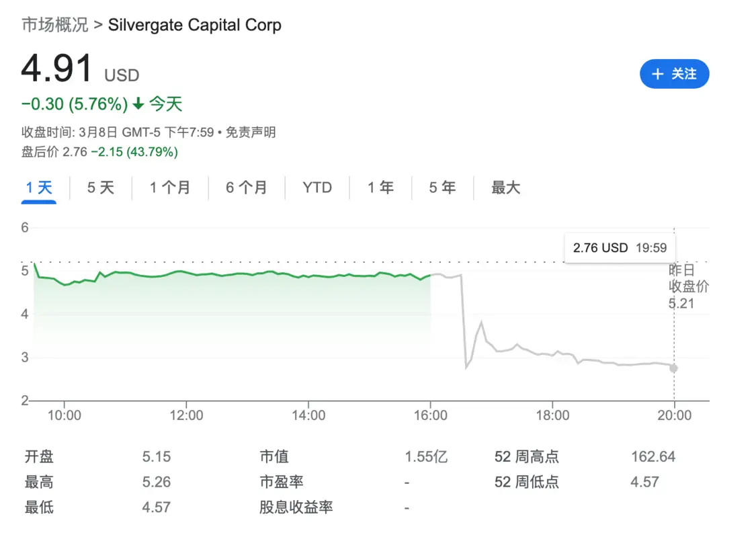The width and height of the screenshot is (756, 535).
Task: Show the 6 个月 chart range
Action: [x=247, y=188]
